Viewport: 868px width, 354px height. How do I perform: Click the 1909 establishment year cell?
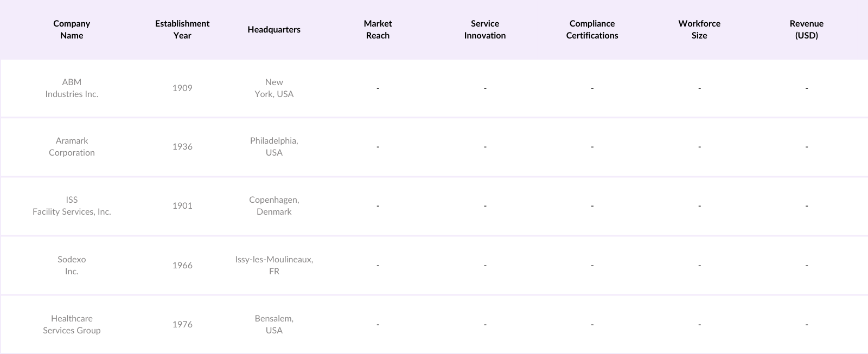(182, 88)
